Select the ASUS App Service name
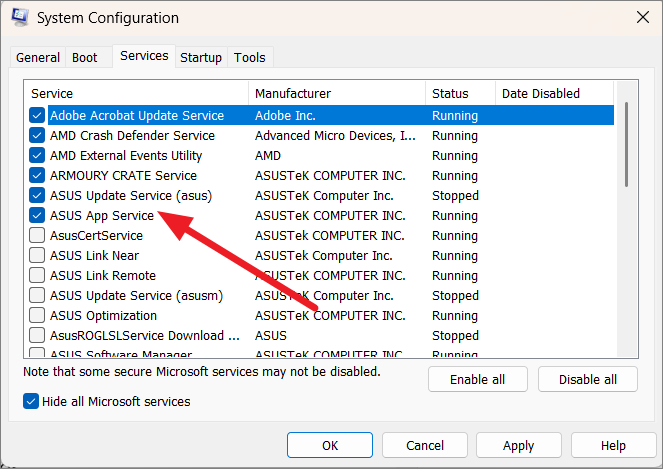663x469 pixels. tap(102, 216)
